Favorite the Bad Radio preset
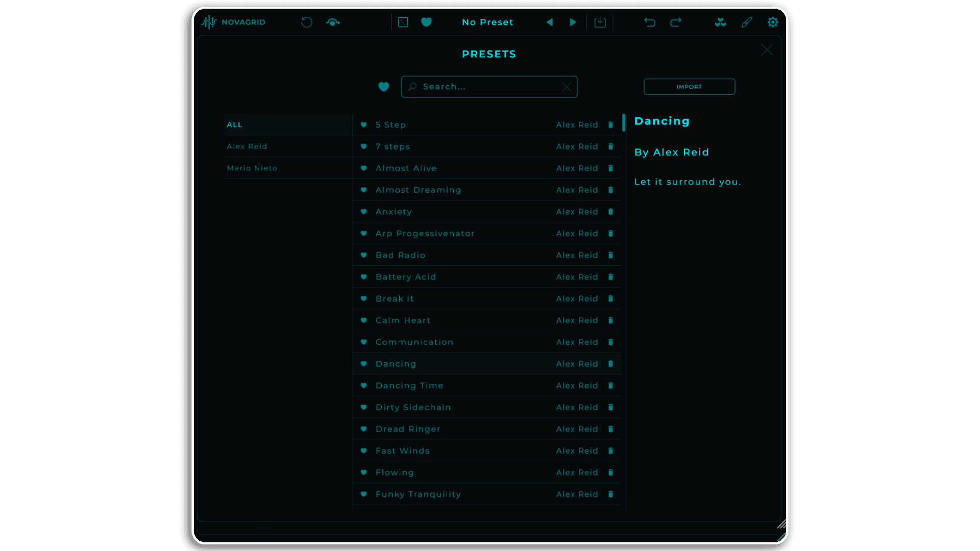The height and width of the screenshot is (551, 980). (x=364, y=255)
